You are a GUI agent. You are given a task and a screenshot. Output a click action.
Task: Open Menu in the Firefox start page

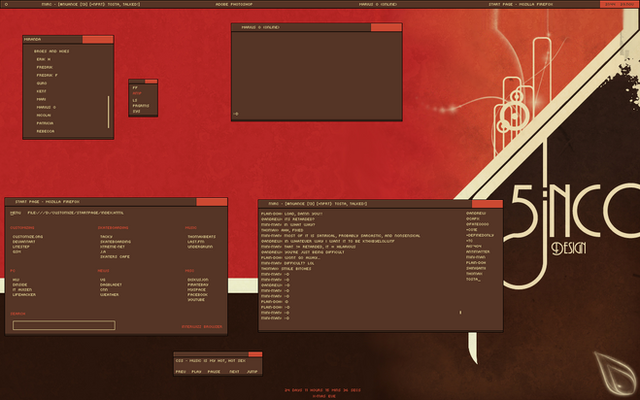(x=16, y=213)
